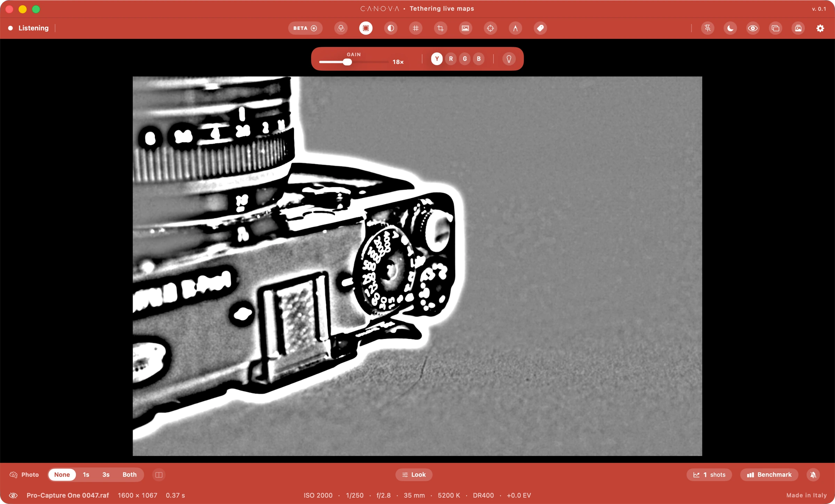Select the B channel button
The width and height of the screenshot is (835, 504).
(x=479, y=59)
